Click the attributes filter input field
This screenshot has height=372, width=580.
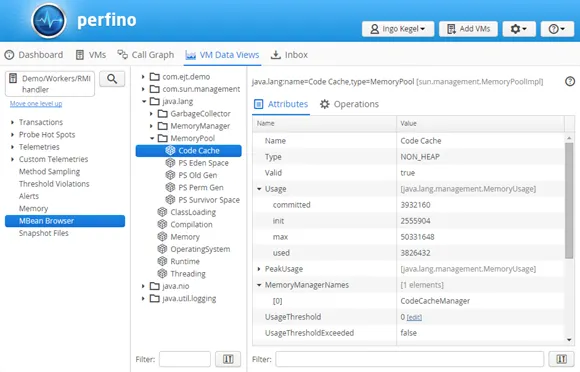tap(409, 359)
